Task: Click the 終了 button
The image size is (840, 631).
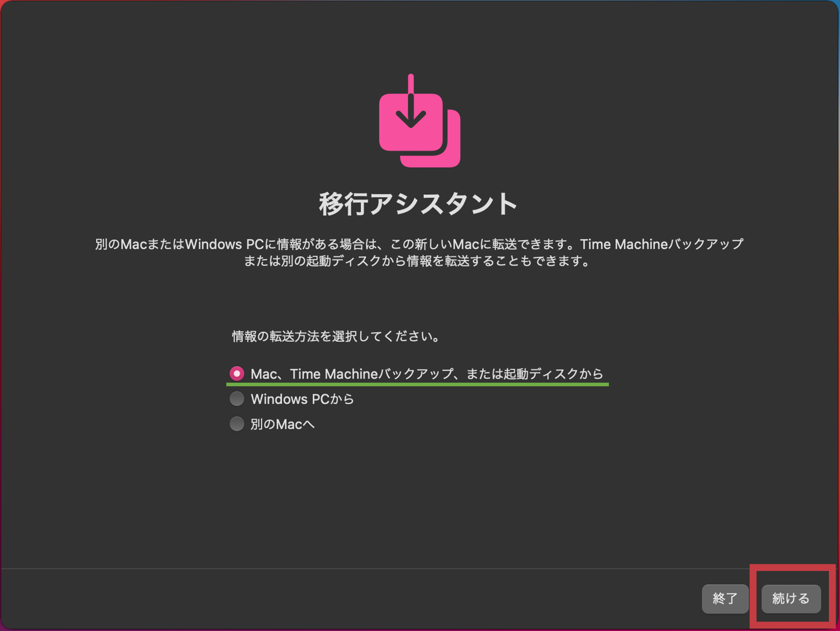Action: [x=725, y=599]
